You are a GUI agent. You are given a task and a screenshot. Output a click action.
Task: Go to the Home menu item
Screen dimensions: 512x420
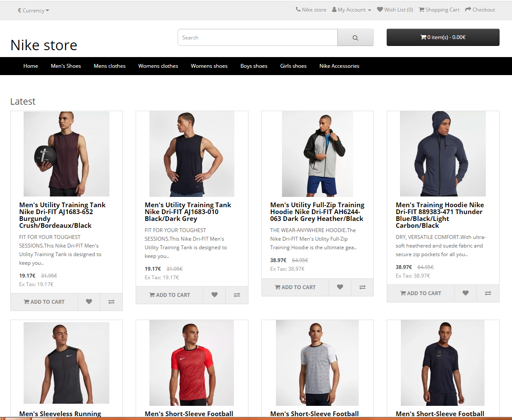31,66
